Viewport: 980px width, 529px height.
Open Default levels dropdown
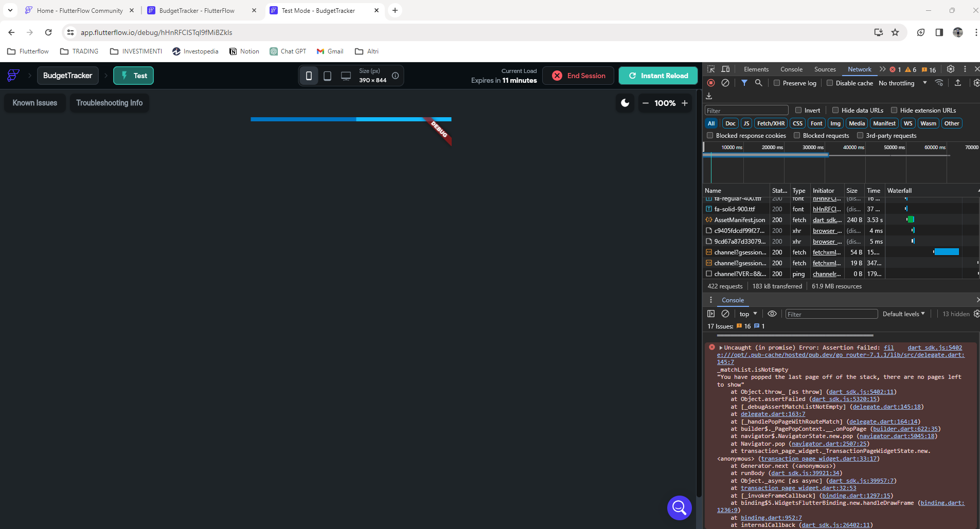(904, 314)
